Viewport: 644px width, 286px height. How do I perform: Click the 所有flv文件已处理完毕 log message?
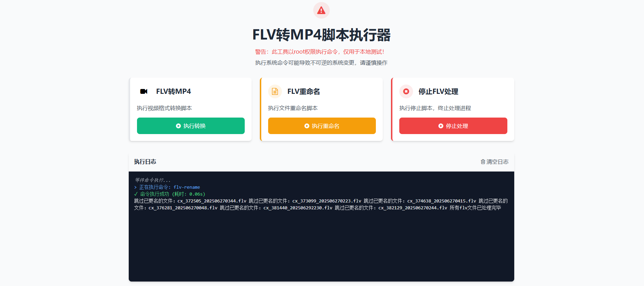(x=475, y=208)
